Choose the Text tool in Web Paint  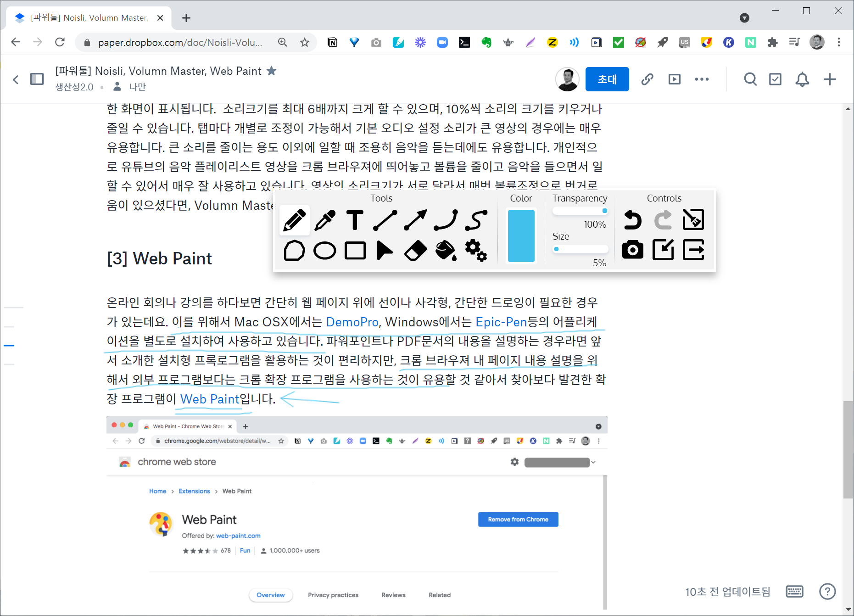point(355,220)
